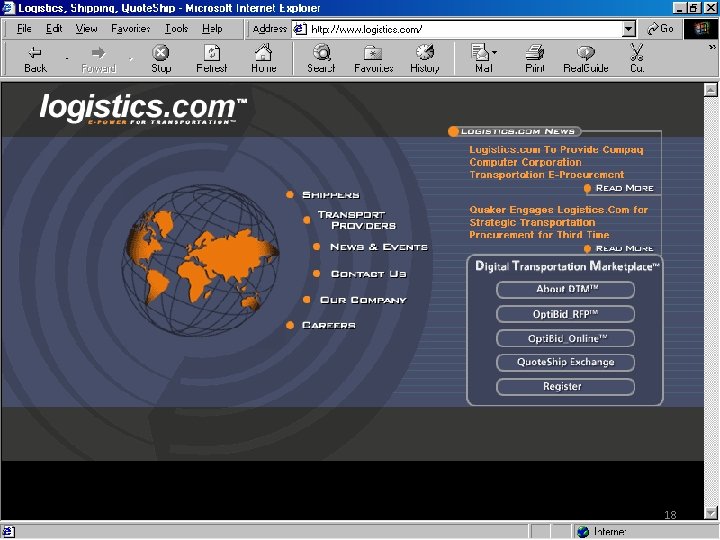The height and width of the screenshot is (540, 720).
Task: Open the File menu
Action: (x=24, y=29)
